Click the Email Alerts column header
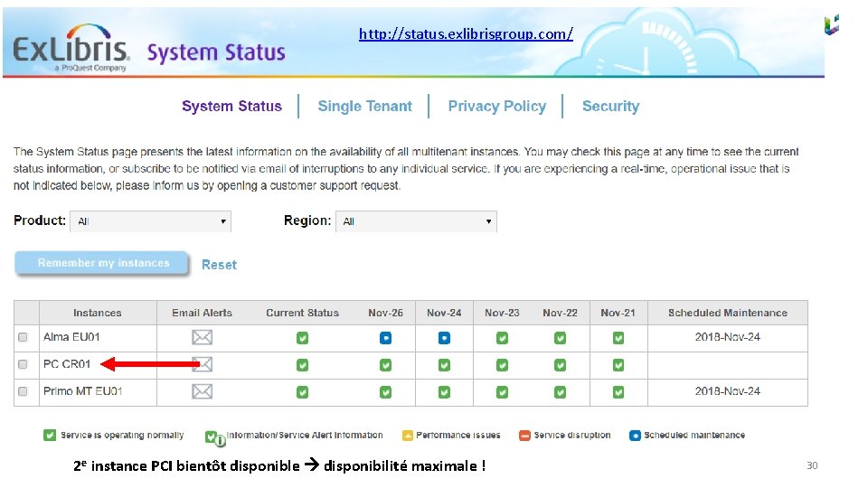 click(202, 314)
